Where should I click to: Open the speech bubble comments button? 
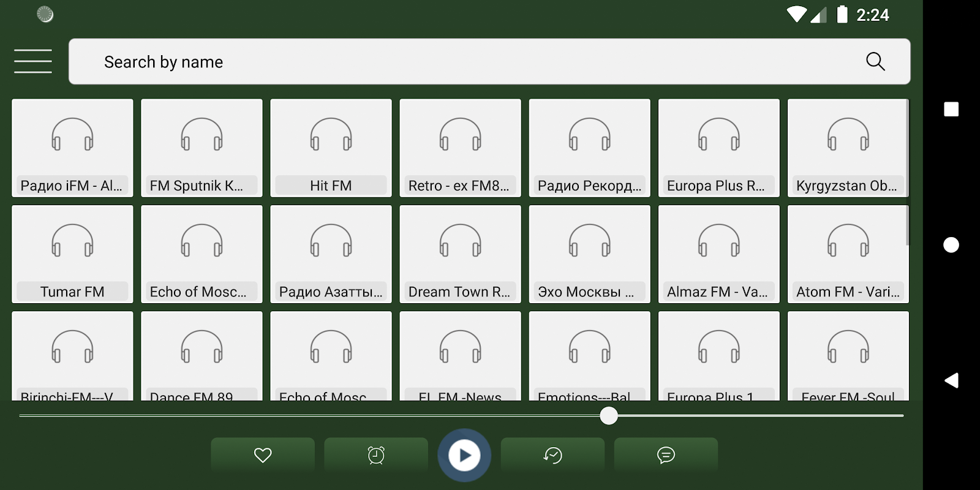click(666, 455)
